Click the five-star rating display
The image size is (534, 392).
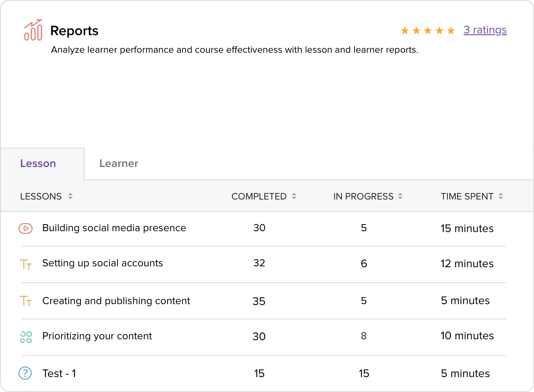(428, 31)
